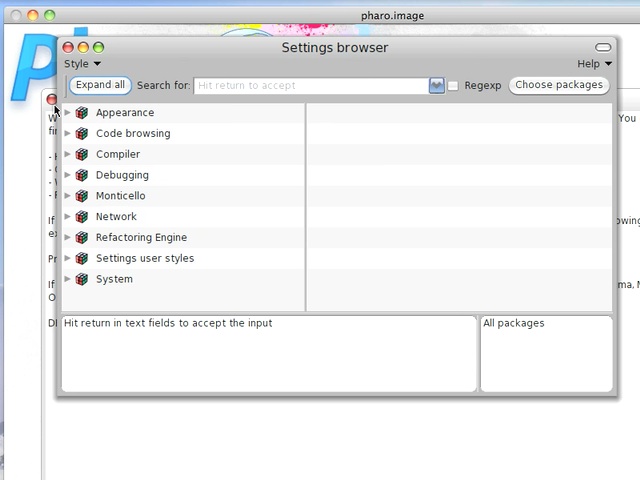Open the search history dropdown arrow
The width and height of the screenshot is (640, 480).
[x=436, y=86]
